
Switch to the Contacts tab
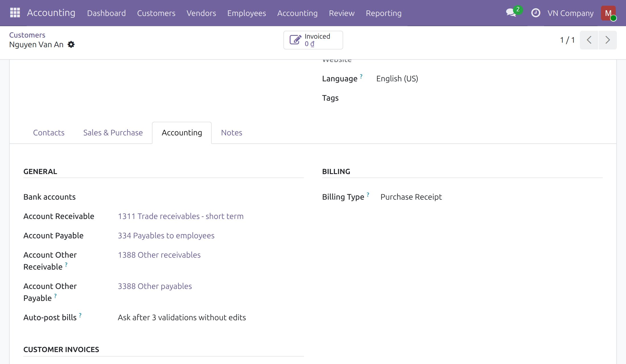click(49, 133)
